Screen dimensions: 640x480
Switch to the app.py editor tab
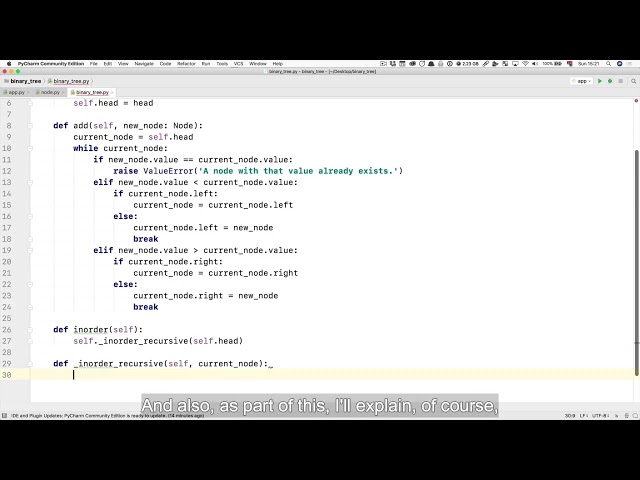click(15, 92)
